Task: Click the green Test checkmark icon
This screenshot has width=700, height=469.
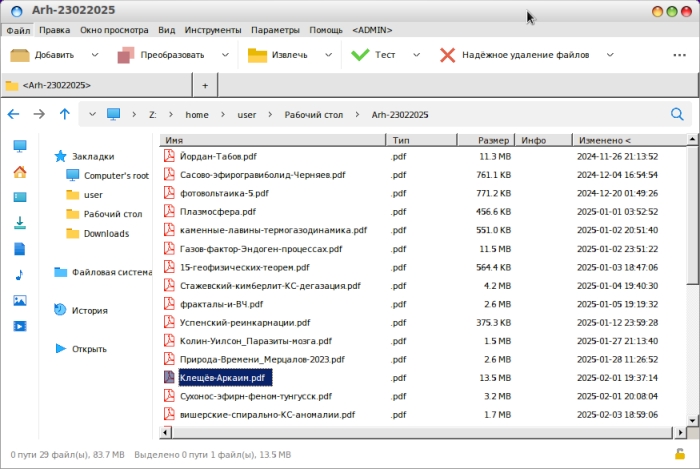Action: pyautogui.click(x=360, y=55)
